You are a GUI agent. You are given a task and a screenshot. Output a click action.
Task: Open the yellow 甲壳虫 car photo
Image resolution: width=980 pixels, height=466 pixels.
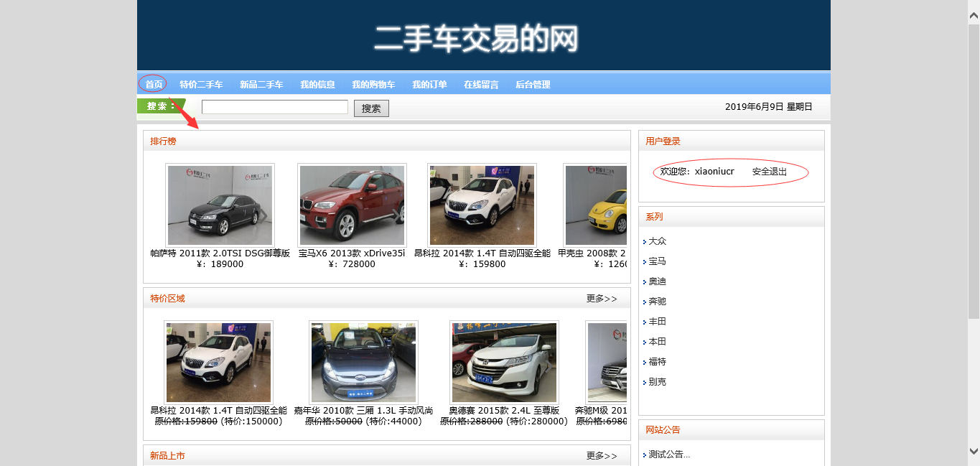pos(595,205)
